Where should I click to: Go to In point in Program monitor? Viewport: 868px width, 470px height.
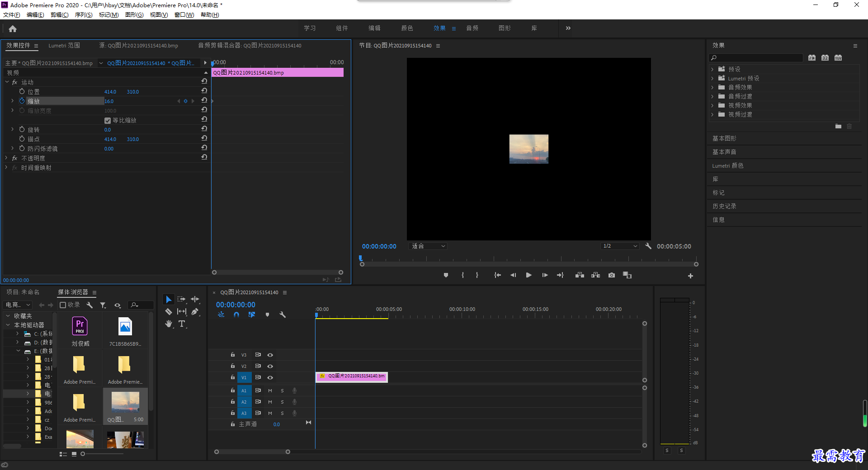coord(497,275)
